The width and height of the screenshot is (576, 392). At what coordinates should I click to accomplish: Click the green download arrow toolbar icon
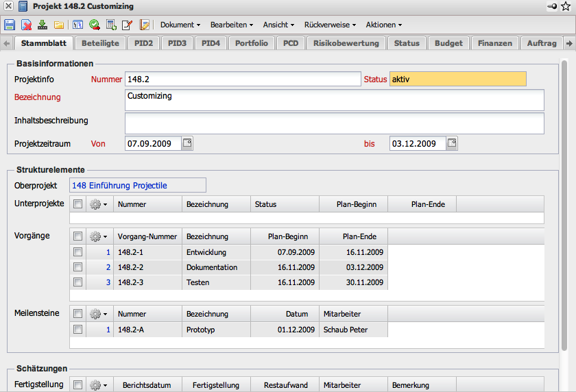click(43, 25)
